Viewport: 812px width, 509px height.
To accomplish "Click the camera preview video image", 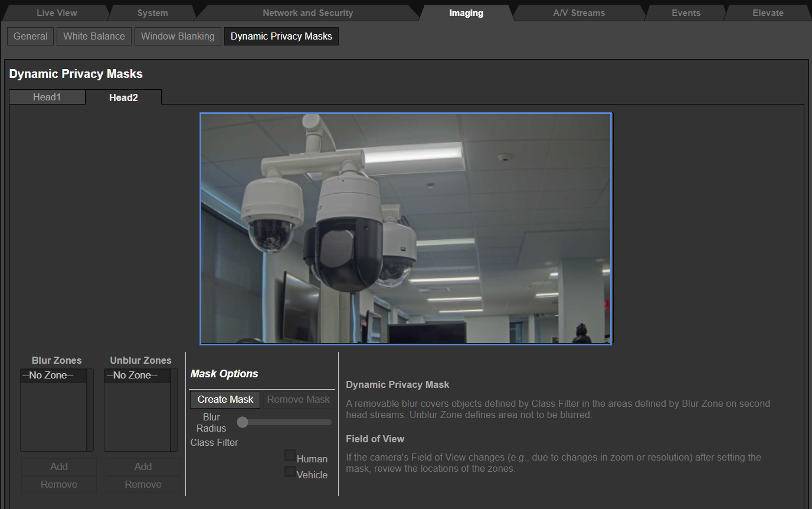I will 406,228.
